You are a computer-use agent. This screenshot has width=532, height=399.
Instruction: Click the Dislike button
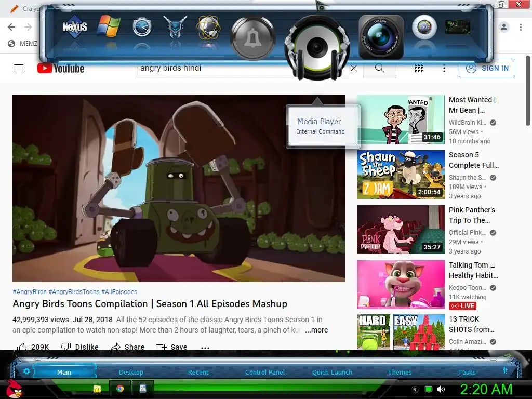coord(79,347)
